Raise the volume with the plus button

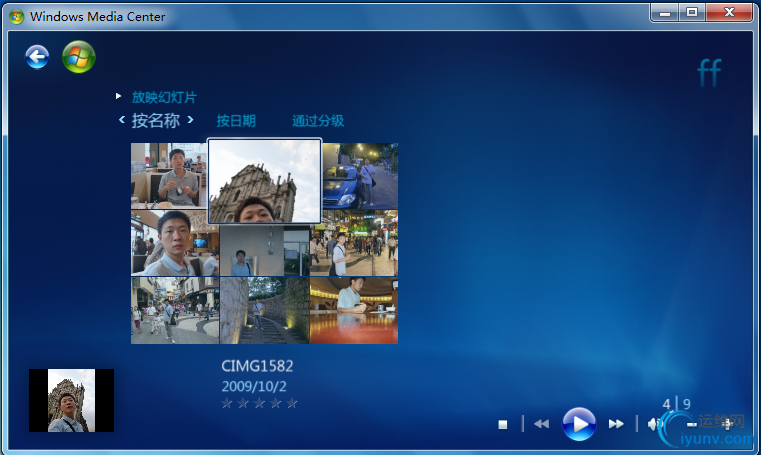[727, 424]
